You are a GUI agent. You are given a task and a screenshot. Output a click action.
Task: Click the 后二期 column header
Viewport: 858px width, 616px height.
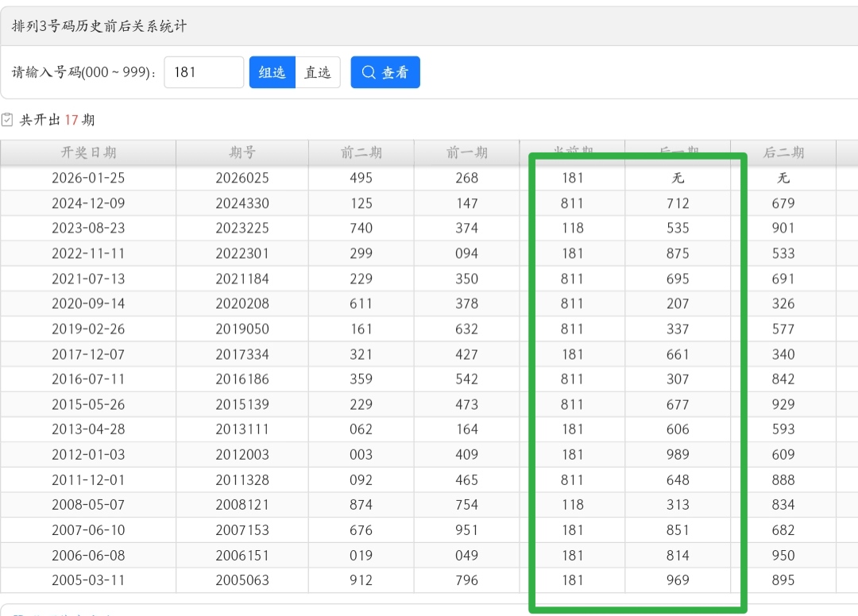[x=783, y=152]
